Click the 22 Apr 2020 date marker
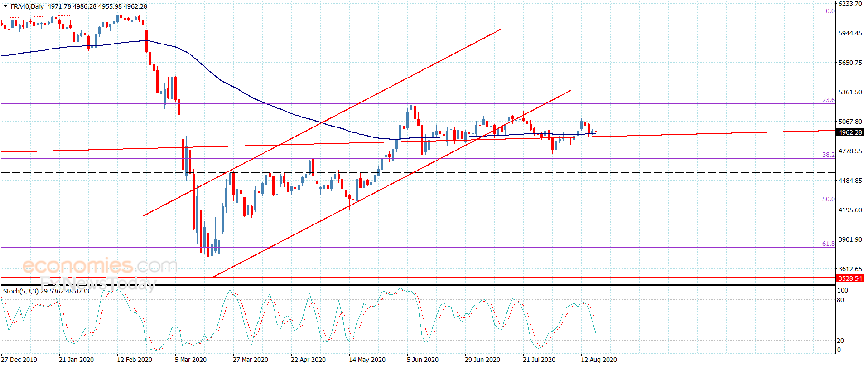 click(x=308, y=360)
